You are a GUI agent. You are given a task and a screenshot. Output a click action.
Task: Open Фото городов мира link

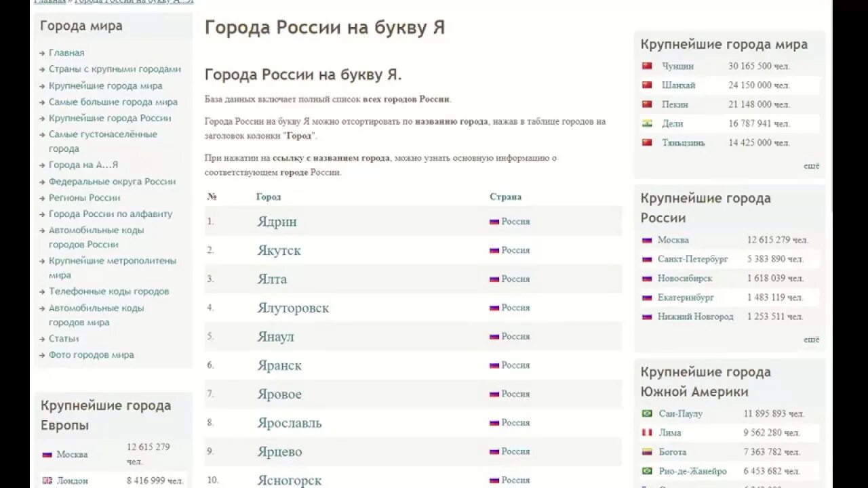92,355
